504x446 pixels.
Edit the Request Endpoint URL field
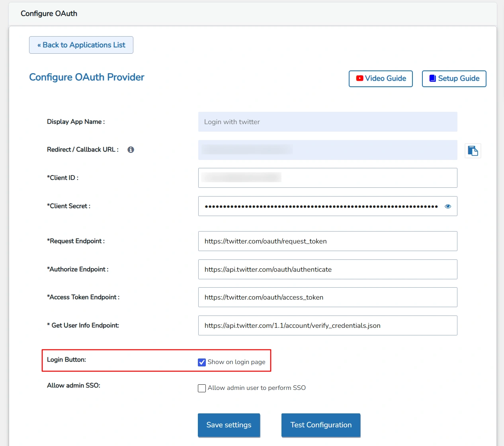tap(328, 241)
